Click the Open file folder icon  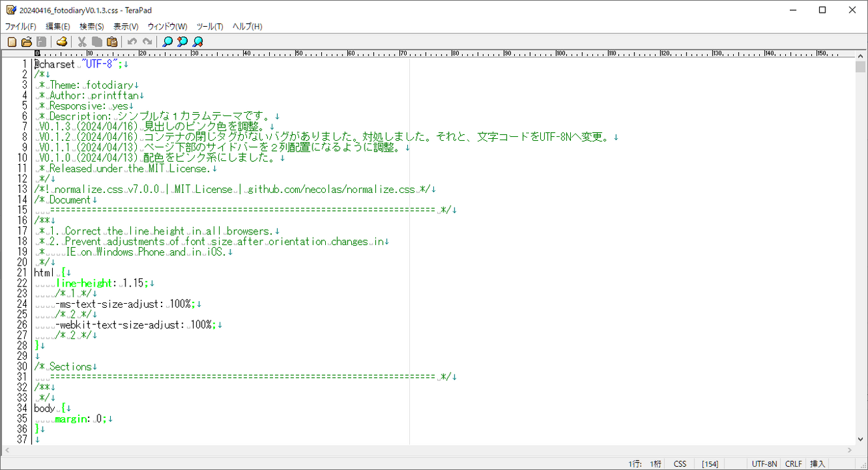27,41
